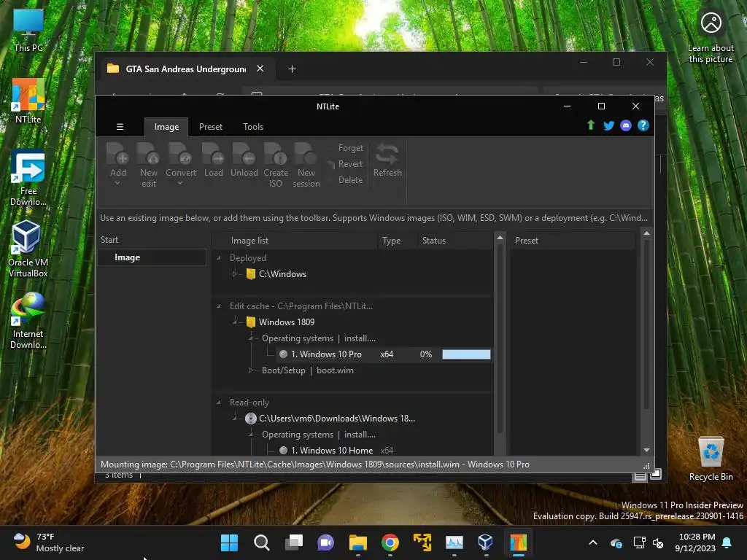Click the image list scroll up arrow
747x560 pixels.
(500, 237)
